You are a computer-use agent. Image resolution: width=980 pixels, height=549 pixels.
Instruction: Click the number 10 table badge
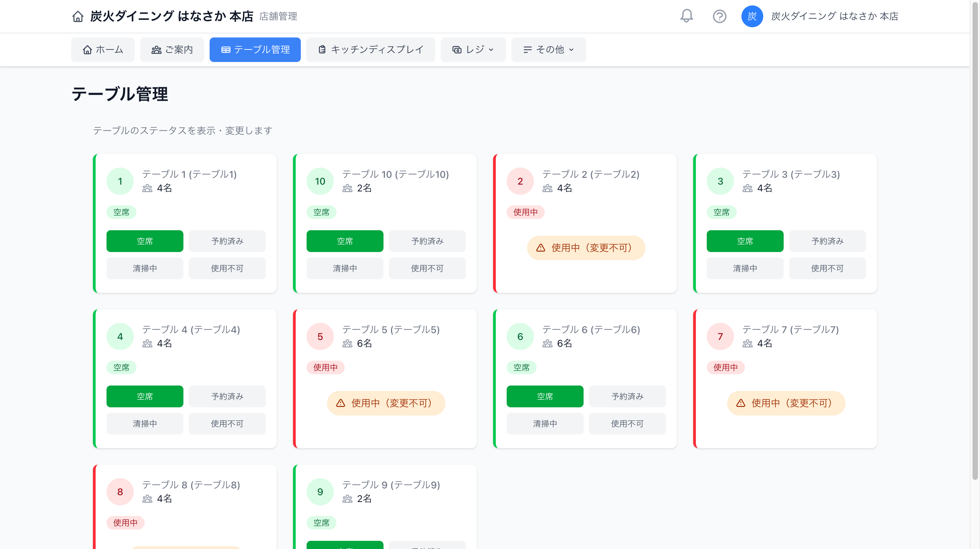[x=320, y=181]
